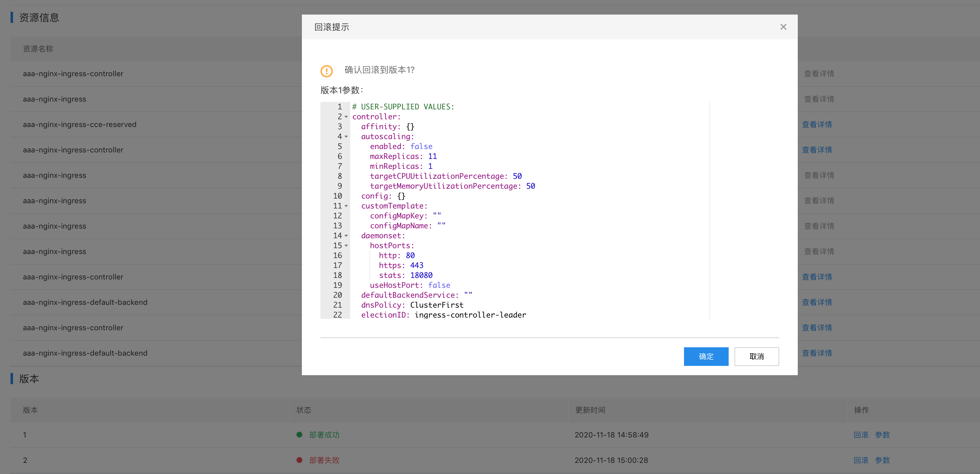
Task: Collapse the hostPorts block at line 15
Action: click(346, 246)
